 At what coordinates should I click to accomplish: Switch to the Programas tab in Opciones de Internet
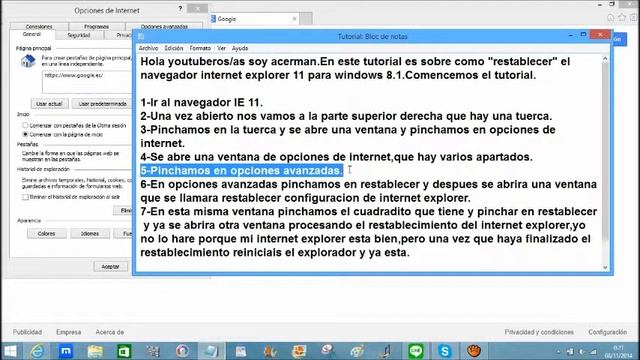click(x=96, y=27)
